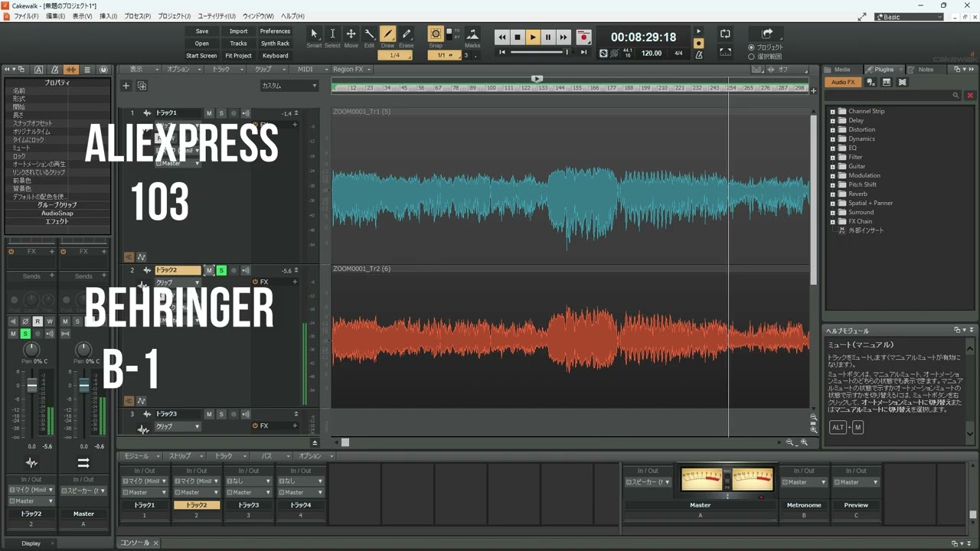Screen dimensions: 980x551
Task: Open the 1/4 draw resolution dropdown
Action: click(395, 55)
